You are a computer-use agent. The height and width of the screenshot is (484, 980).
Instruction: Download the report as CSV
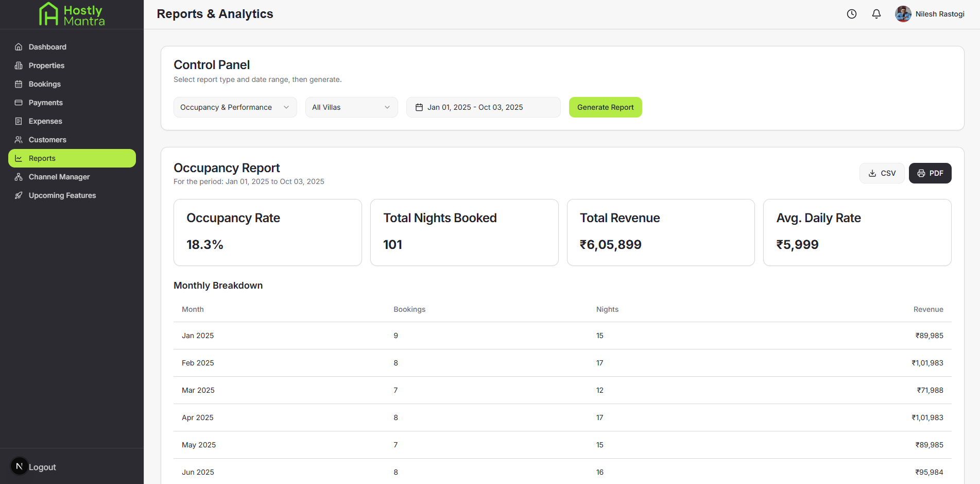[x=882, y=173]
